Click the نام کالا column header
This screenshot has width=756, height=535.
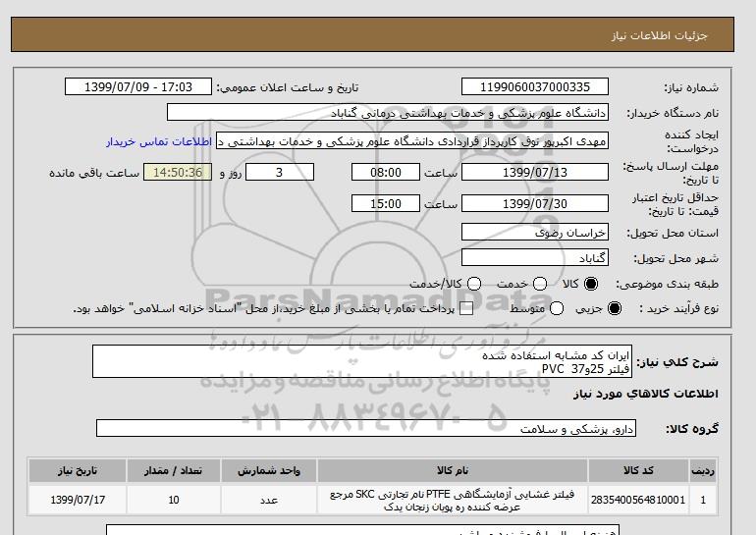click(x=453, y=471)
